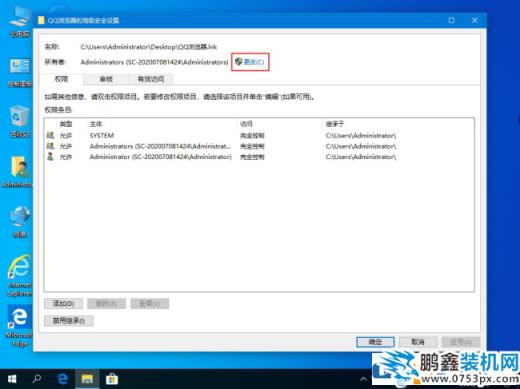Click the user icon beside Administrator entry
This screenshot has height=389, width=520.
pyautogui.click(x=50, y=156)
